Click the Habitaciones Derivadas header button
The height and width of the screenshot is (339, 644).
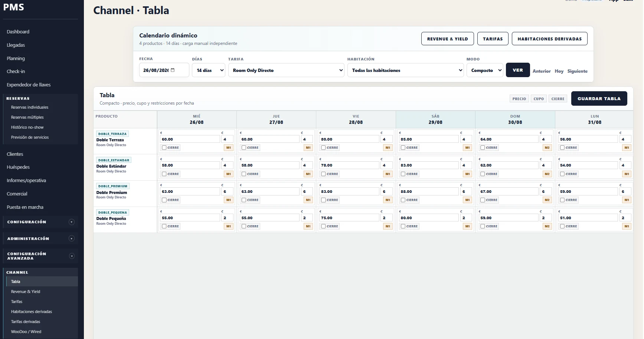point(549,39)
